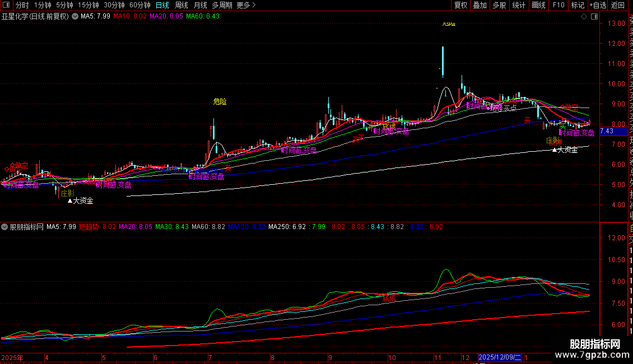Click the 7.43 current price tag on axis
633x364 pixels.
(x=606, y=131)
